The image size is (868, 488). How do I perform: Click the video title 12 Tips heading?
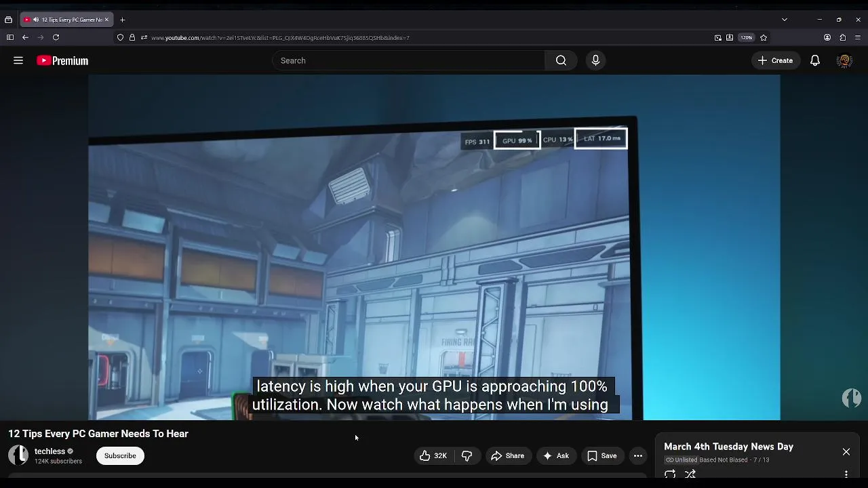(x=98, y=434)
